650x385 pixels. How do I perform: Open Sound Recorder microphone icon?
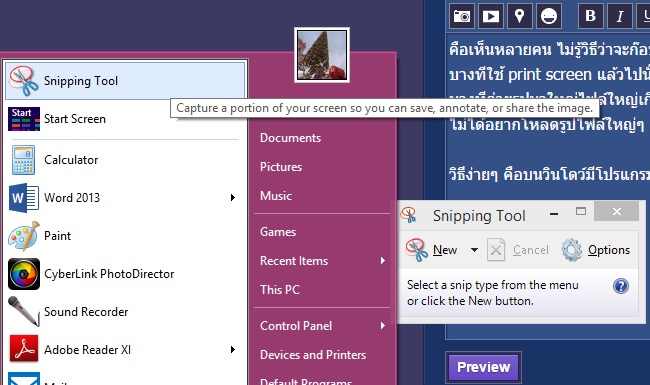pyautogui.click(x=24, y=312)
